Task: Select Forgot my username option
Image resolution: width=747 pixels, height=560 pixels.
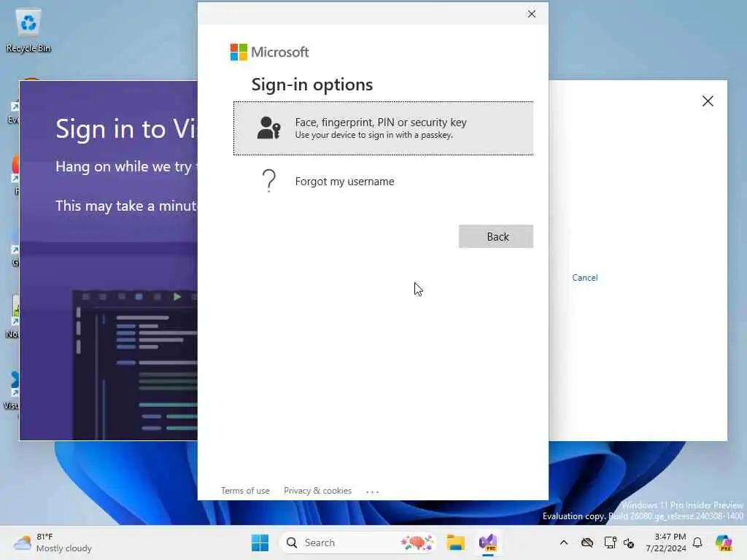Action: coord(383,182)
